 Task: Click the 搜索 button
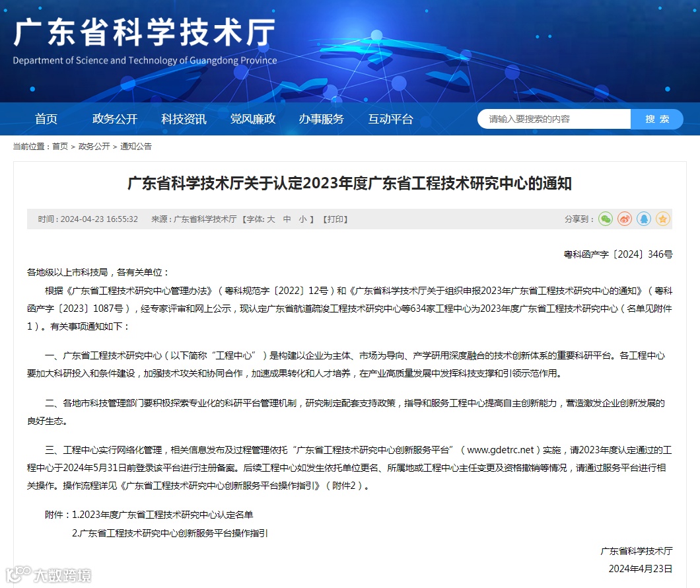pyautogui.click(x=656, y=119)
